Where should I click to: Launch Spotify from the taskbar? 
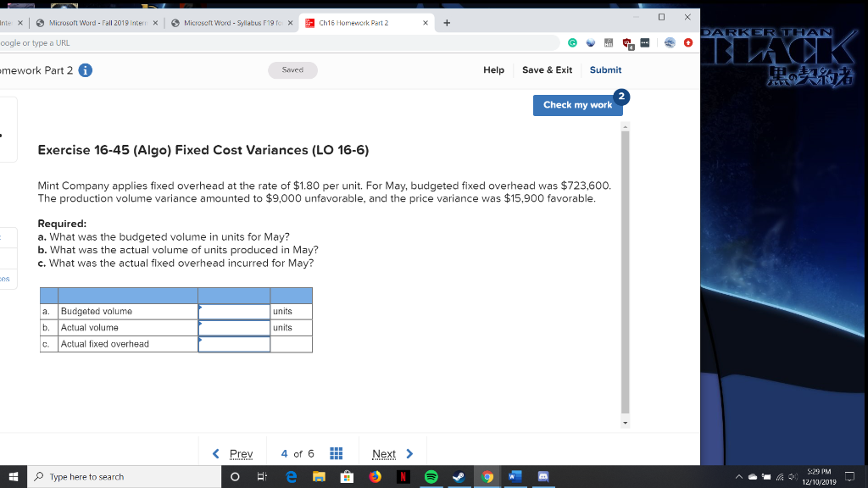(431, 476)
